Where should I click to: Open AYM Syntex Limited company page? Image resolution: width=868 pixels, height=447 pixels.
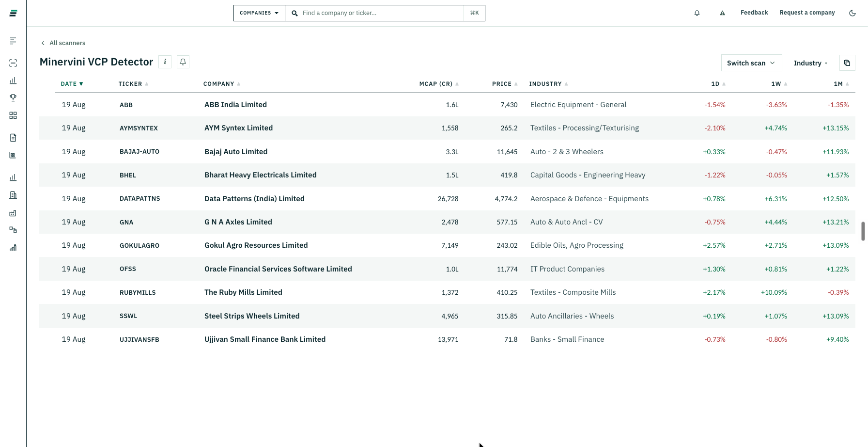point(238,128)
